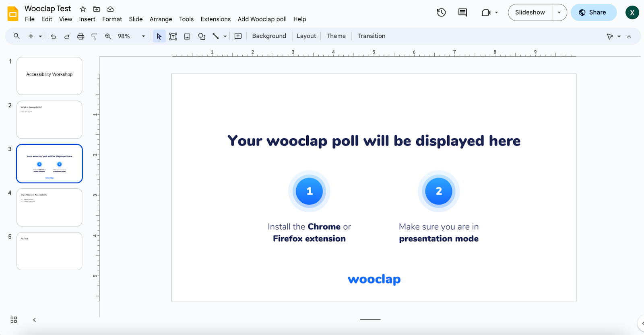The height and width of the screenshot is (335, 644).
Task: Redo the last action
Action: (67, 36)
